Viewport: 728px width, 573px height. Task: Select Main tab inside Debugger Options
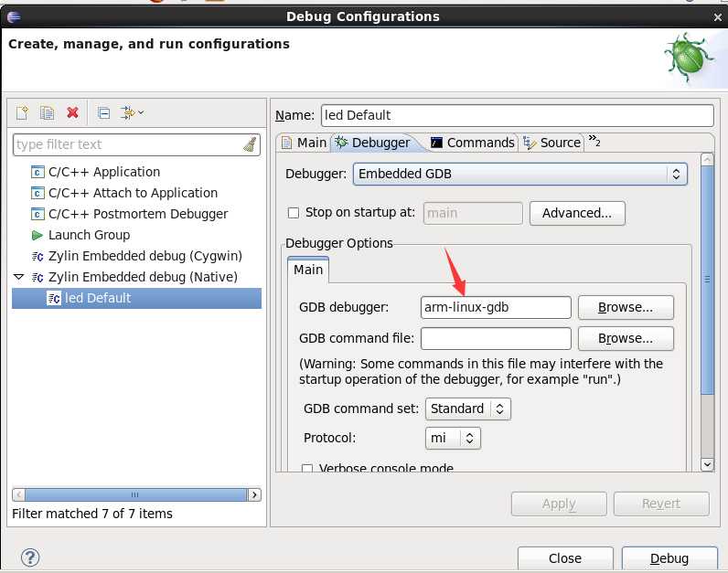click(x=308, y=270)
